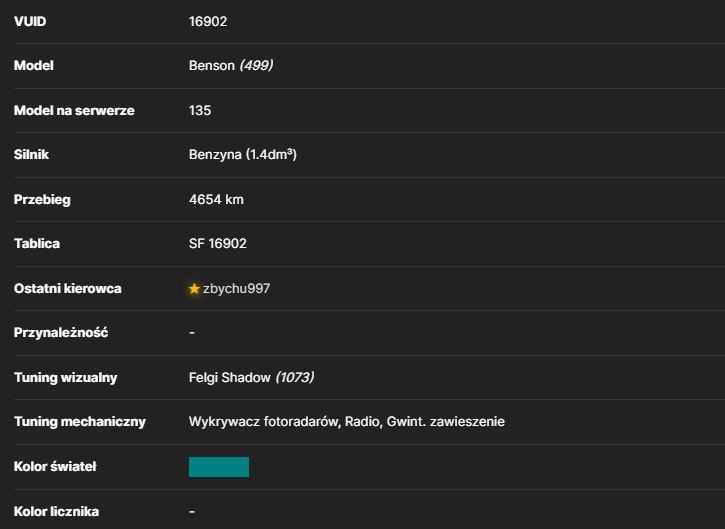This screenshot has width=725, height=529.
Task: Click the Gwint. zawieszenie tuning item
Action: pyautogui.click(x=446, y=422)
